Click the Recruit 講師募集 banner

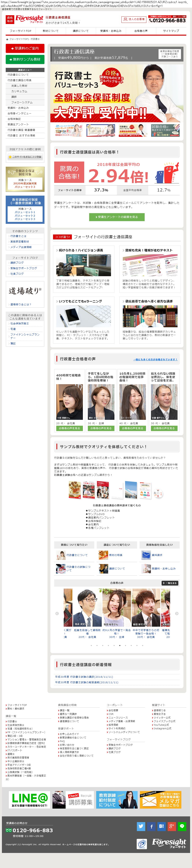coord(73,800)
